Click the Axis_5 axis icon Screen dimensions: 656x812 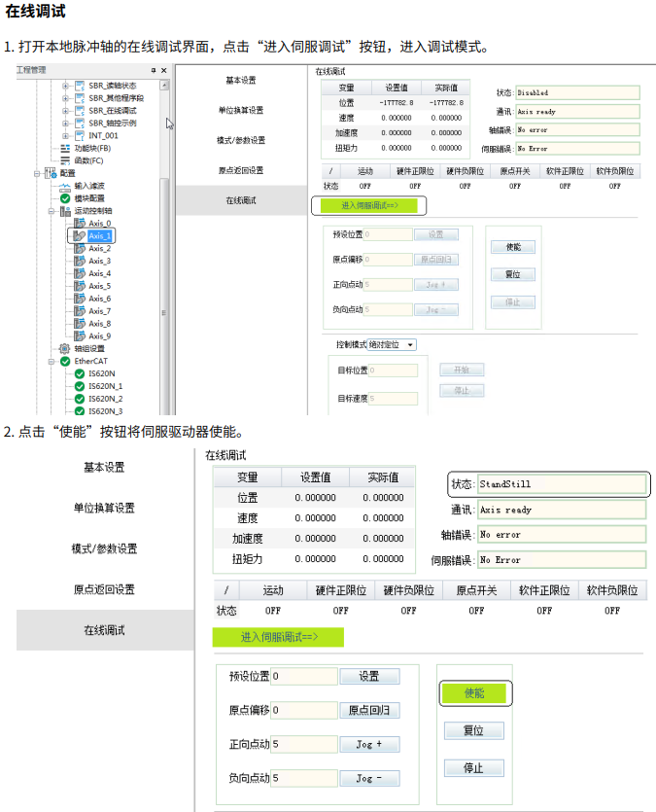[80, 286]
